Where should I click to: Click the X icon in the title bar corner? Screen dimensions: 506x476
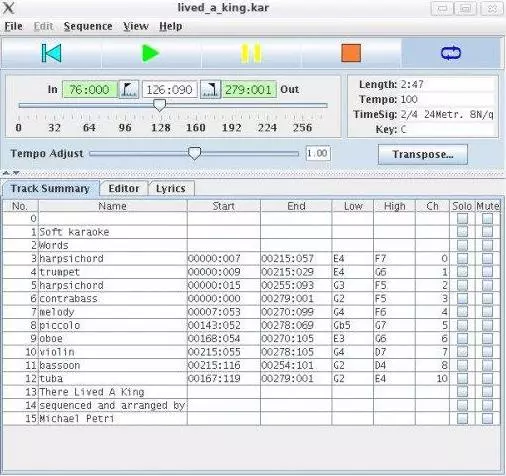pos(9,8)
